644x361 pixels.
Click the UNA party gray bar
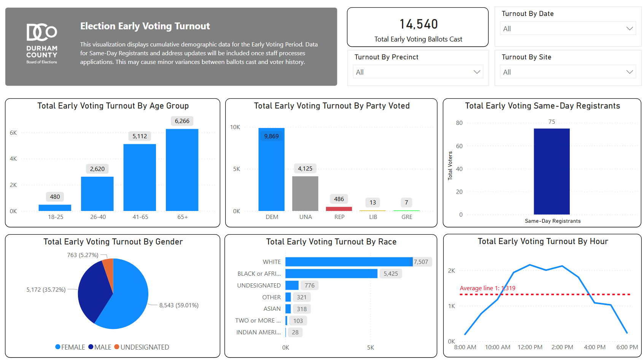pyautogui.click(x=305, y=193)
